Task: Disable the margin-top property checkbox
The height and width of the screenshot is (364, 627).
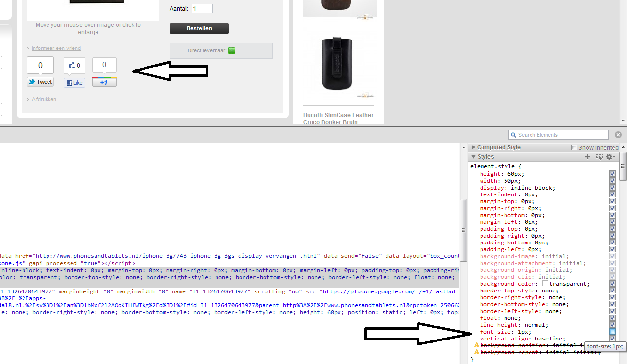Action: pos(612,201)
